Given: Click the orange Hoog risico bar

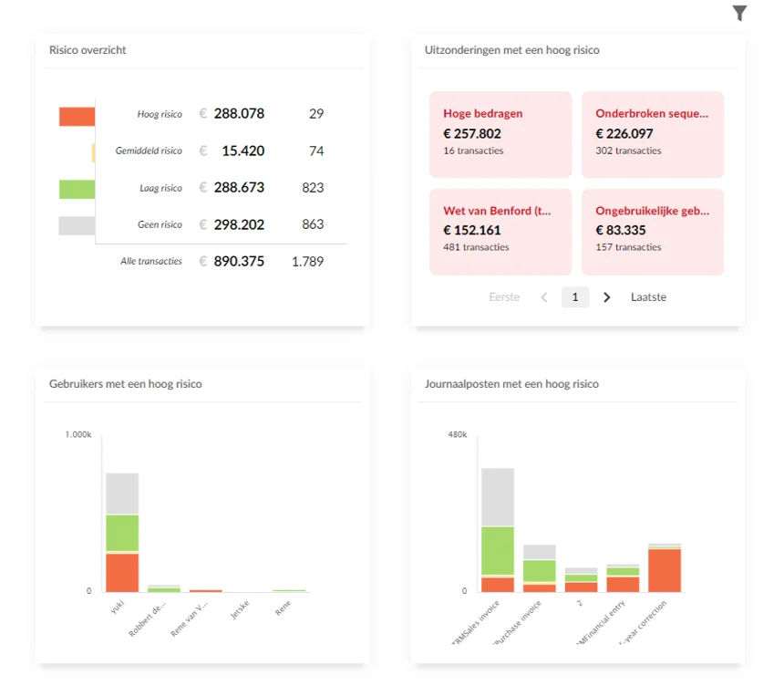Looking at the screenshot, I should click(x=77, y=116).
